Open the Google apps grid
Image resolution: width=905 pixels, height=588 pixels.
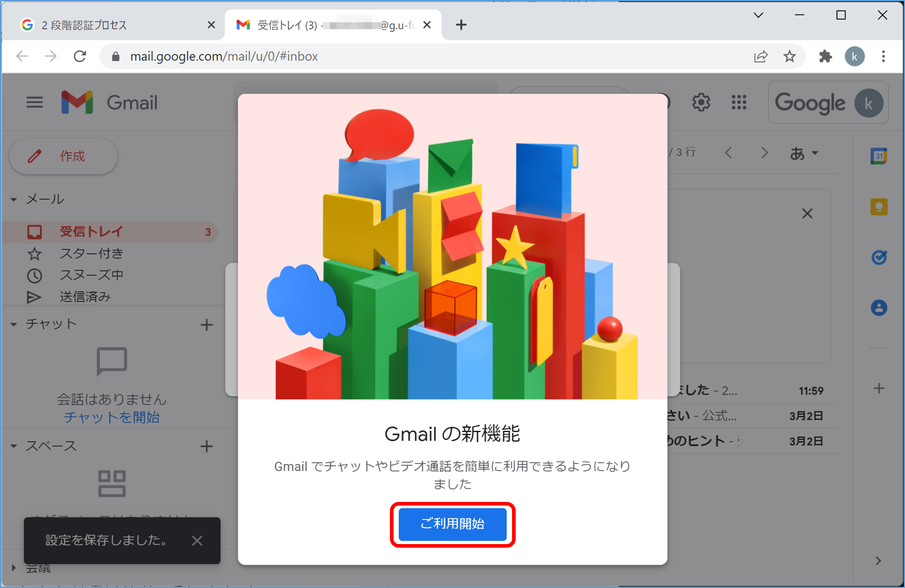(739, 102)
